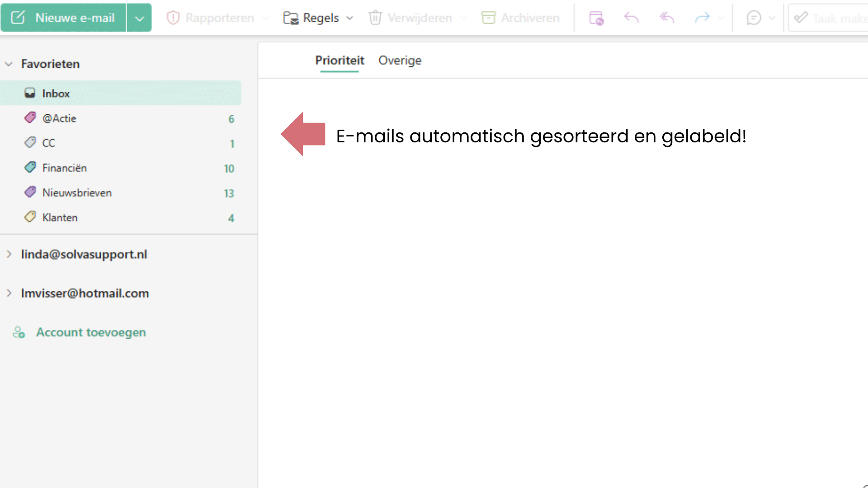Image resolution: width=868 pixels, height=488 pixels.
Task: Click the Reply All icon
Action: click(665, 18)
